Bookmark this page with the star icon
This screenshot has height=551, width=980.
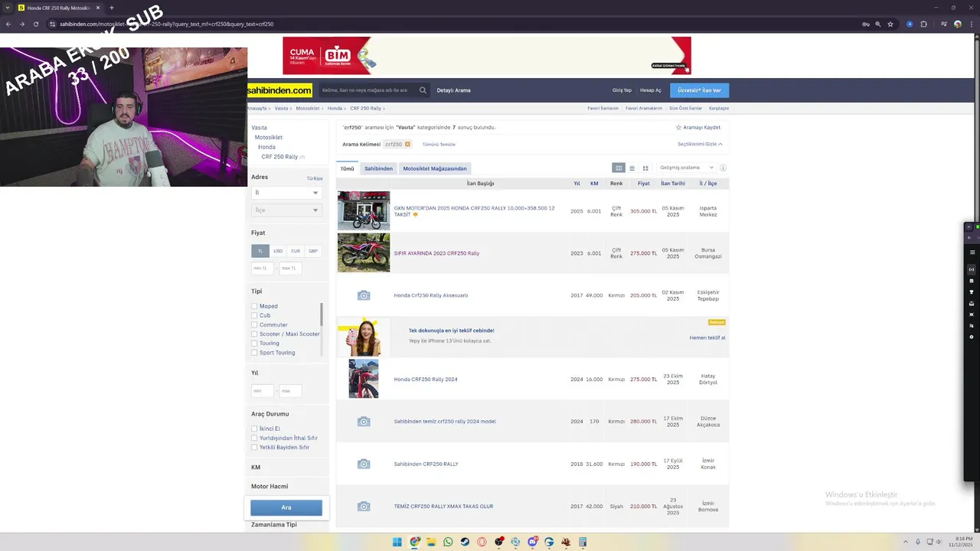pyautogui.click(x=890, y=24)
